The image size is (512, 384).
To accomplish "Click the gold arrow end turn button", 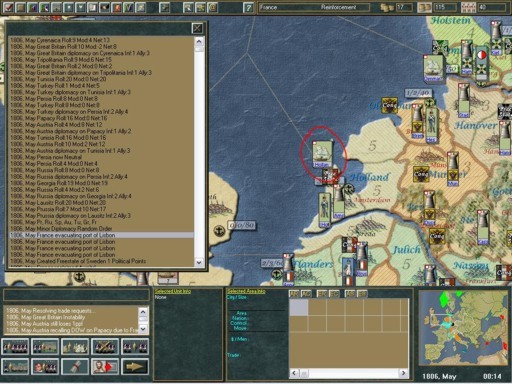I will (134, 367).
